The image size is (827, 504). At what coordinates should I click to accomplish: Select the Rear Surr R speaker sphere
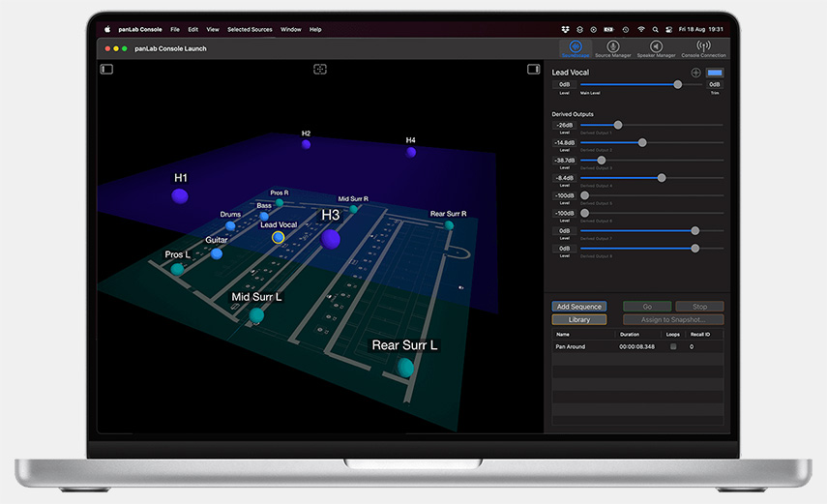coord(449,225)
